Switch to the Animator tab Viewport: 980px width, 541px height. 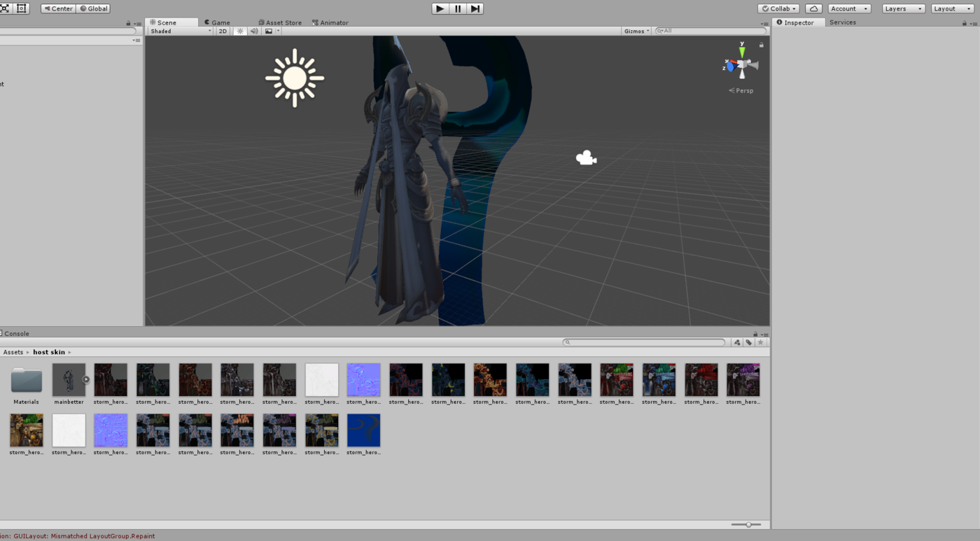click(x=330, y=22)
